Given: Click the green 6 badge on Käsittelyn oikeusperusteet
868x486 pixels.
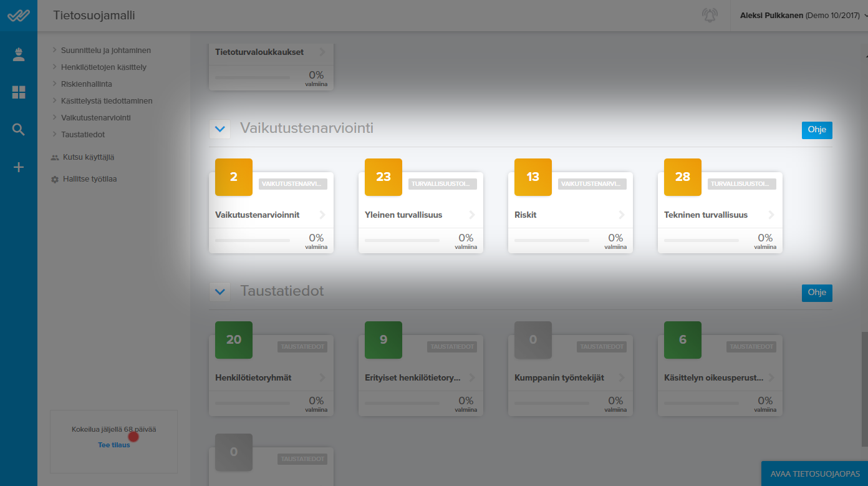Looking at the screenshot, I should pyautogui.click(x=683, y=340).
